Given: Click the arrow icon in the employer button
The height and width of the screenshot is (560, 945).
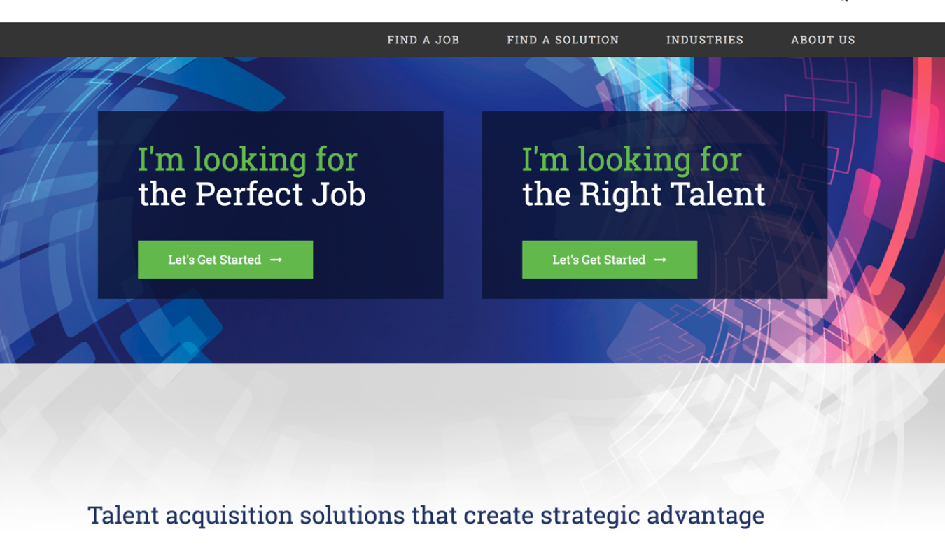Looking at the screenshot, I should 660,259.
